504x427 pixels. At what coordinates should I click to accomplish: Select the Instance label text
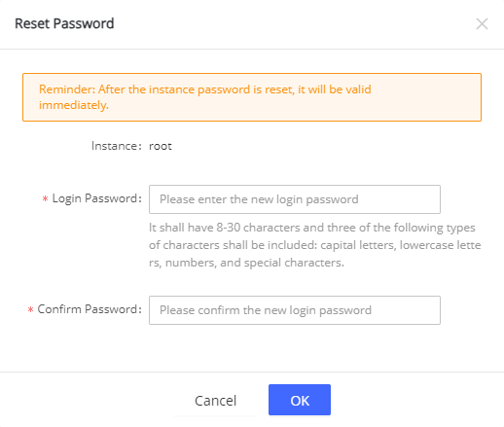point(117,146)
